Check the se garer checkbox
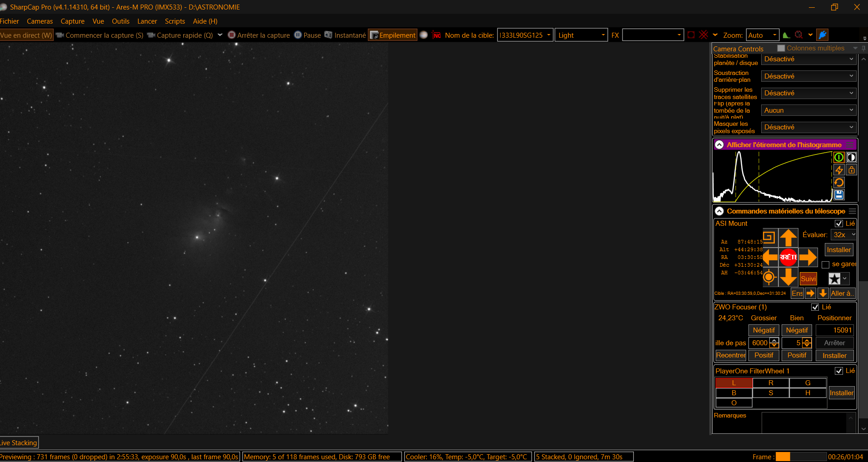 [x=826, y=264]
